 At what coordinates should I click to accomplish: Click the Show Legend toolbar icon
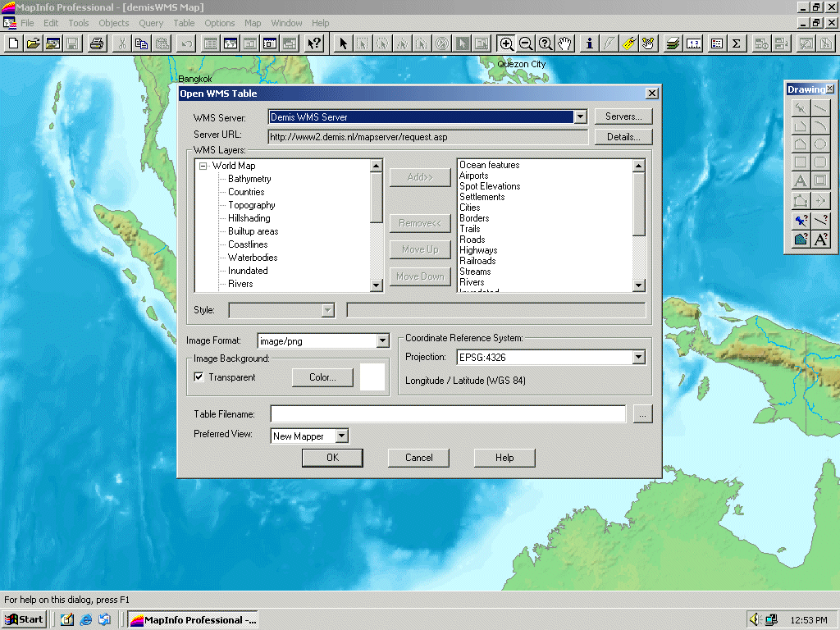coord(717,43)
